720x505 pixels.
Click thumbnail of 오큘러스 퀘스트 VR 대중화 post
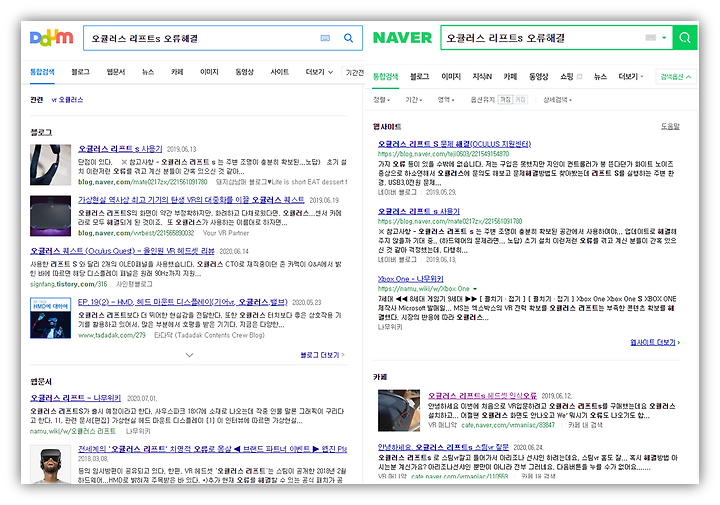51,216
